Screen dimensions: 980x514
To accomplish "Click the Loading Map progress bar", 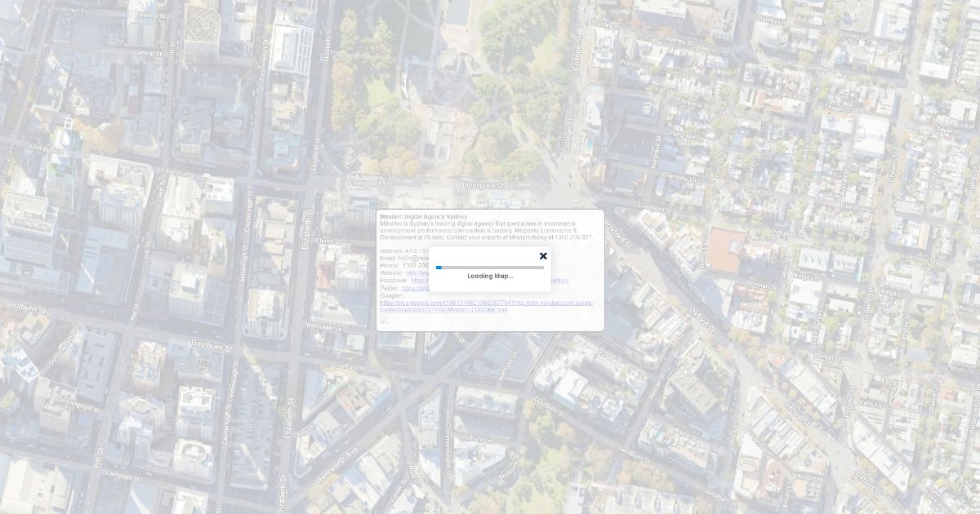I will (490, 267).
